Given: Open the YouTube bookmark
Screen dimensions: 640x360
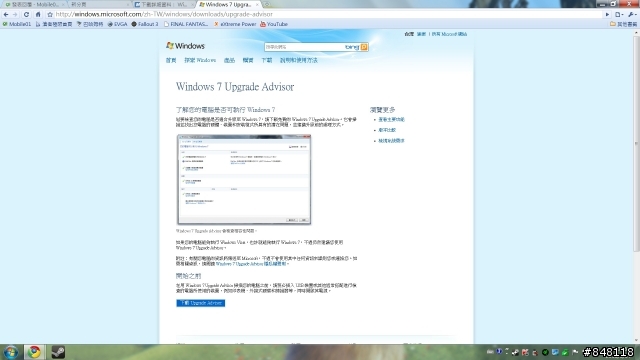Looking at the screenshot, I should tap(274, 24).
